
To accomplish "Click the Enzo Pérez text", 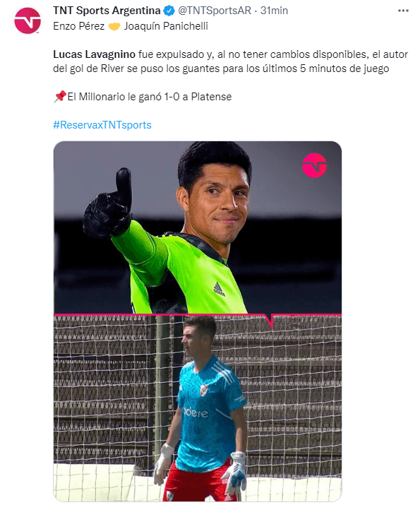I will 79,26.
